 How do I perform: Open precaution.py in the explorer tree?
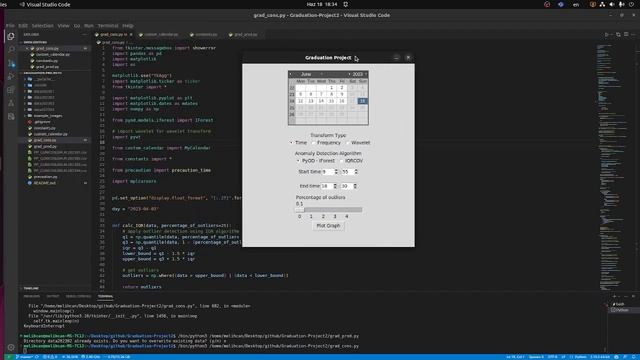click(45, 177)
